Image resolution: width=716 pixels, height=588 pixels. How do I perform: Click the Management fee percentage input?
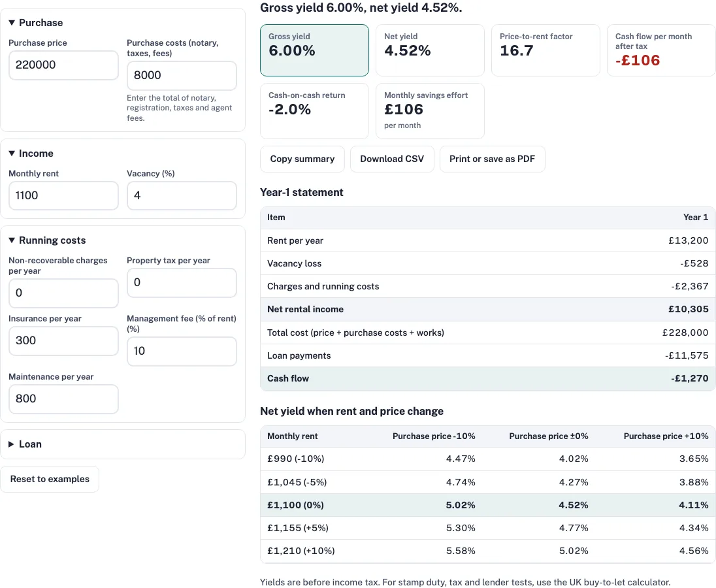pyautogui.click(x=182, y=351)
